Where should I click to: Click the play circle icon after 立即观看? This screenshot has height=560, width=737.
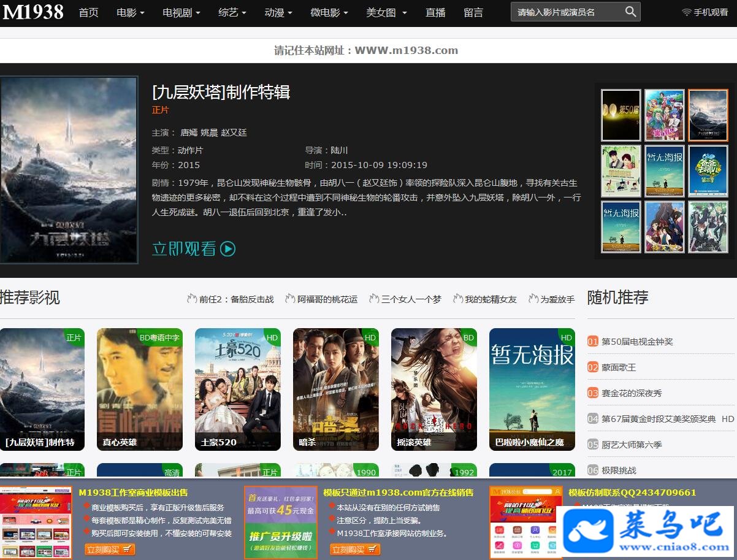pos(227,248)
